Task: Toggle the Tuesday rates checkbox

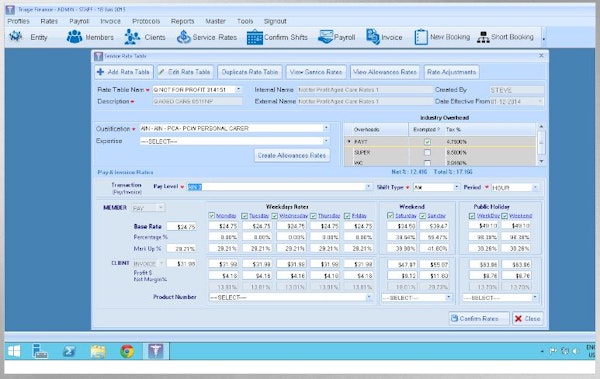Action: pos(245,216)
